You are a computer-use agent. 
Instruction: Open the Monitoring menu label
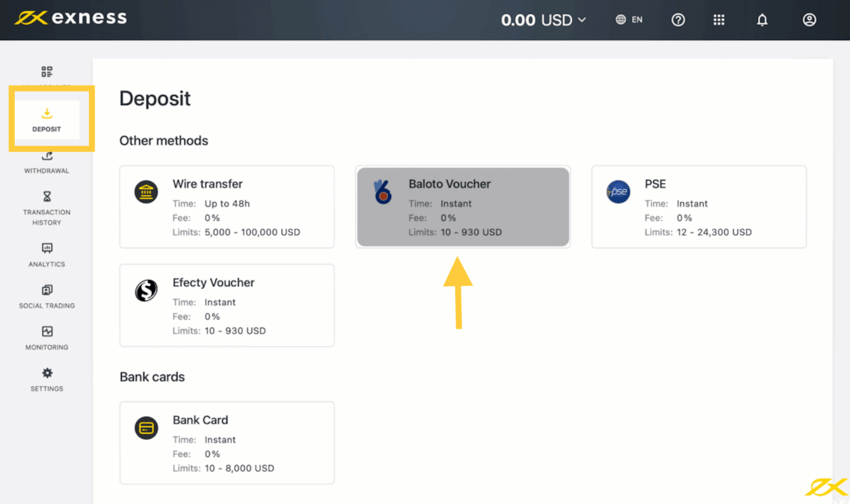(47, 347)
